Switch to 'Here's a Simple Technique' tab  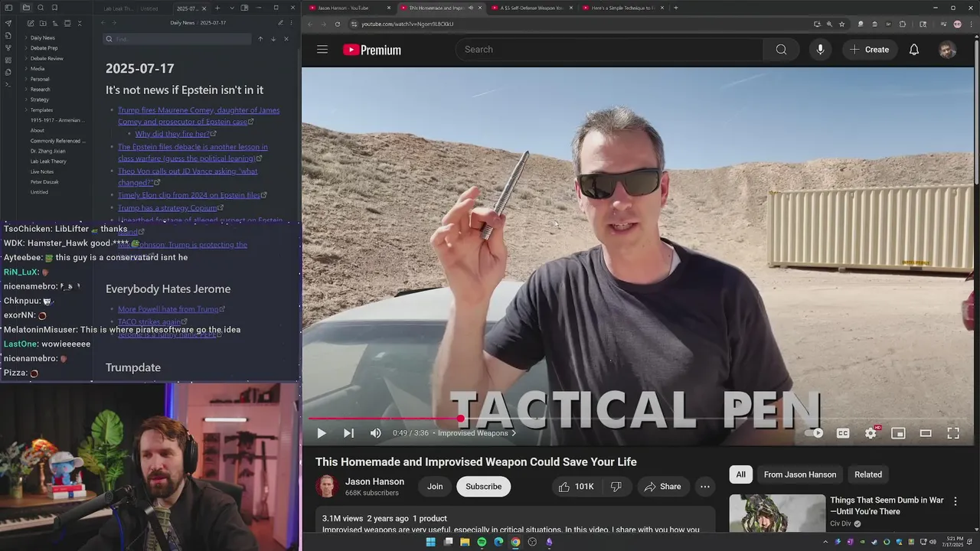coord(622,8)
